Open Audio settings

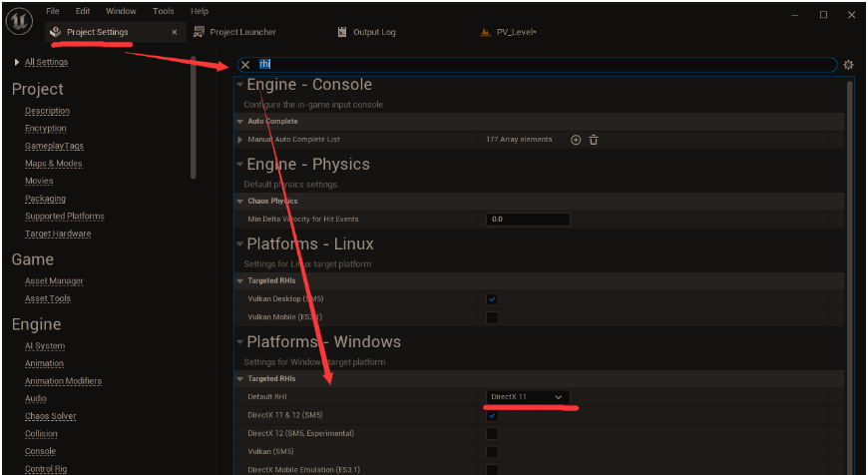[36, 398]
